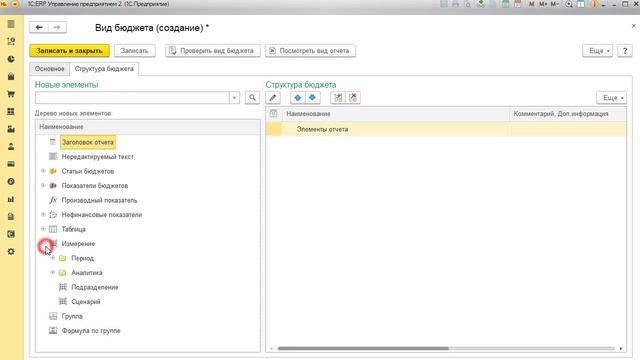640x360 pixels.
Task: Click the red delete-mark icon in structure toolbar
Action: coord(353,98)
